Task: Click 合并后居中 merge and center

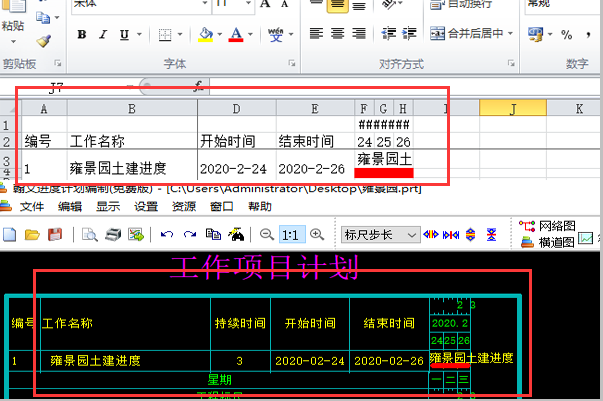Action: 466,33
